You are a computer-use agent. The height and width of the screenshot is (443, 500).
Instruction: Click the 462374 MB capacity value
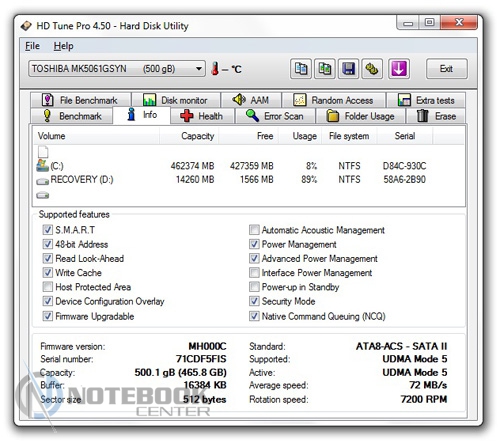tap(192, 166)
